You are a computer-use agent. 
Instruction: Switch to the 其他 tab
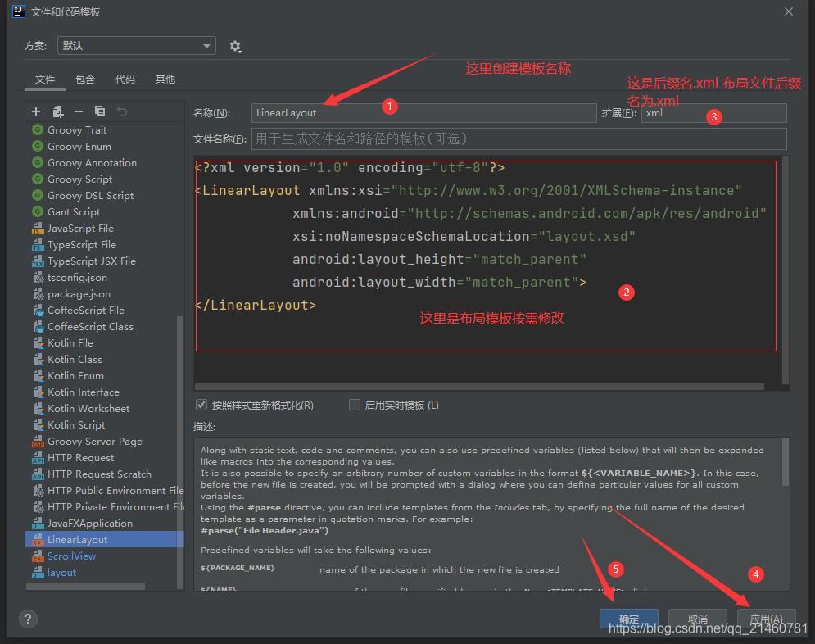pyautogui.click(x=165, y=79)
